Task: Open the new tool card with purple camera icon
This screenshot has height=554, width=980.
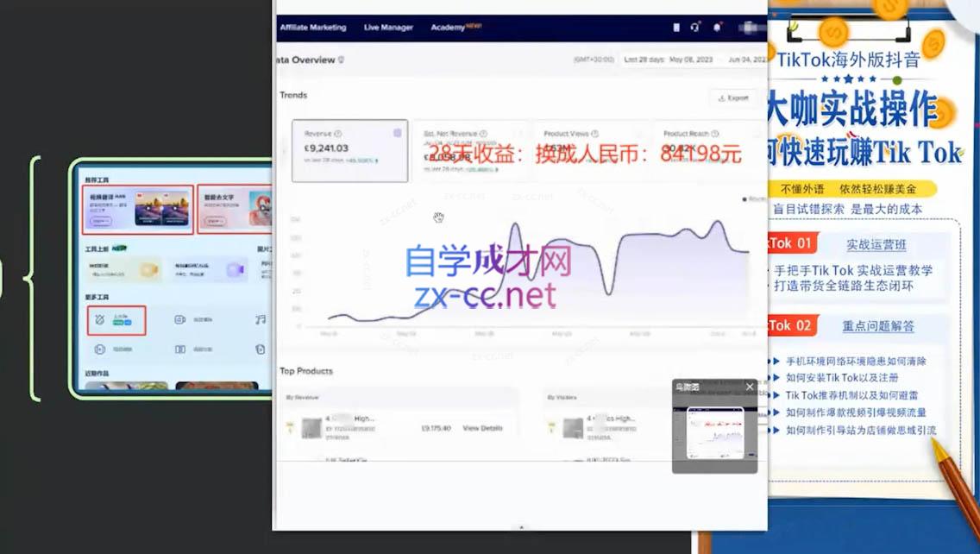Action: pos(208,269)
